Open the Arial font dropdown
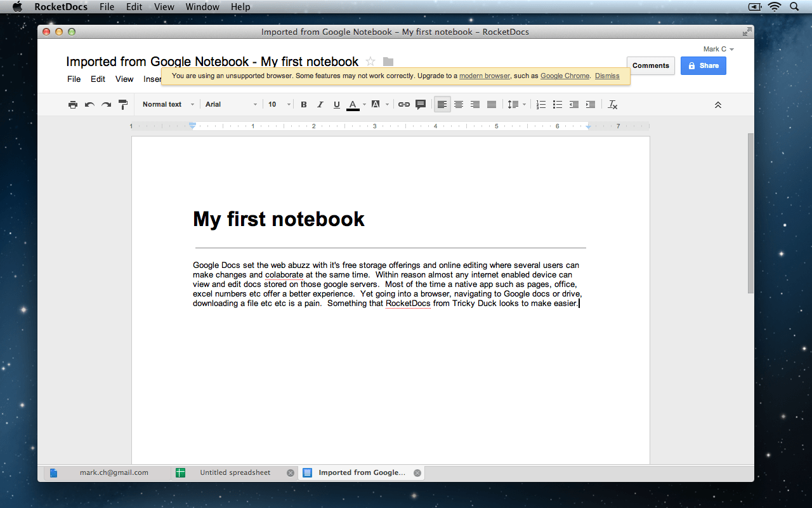This screenshot has width=812, height=508. coord(231,105)
